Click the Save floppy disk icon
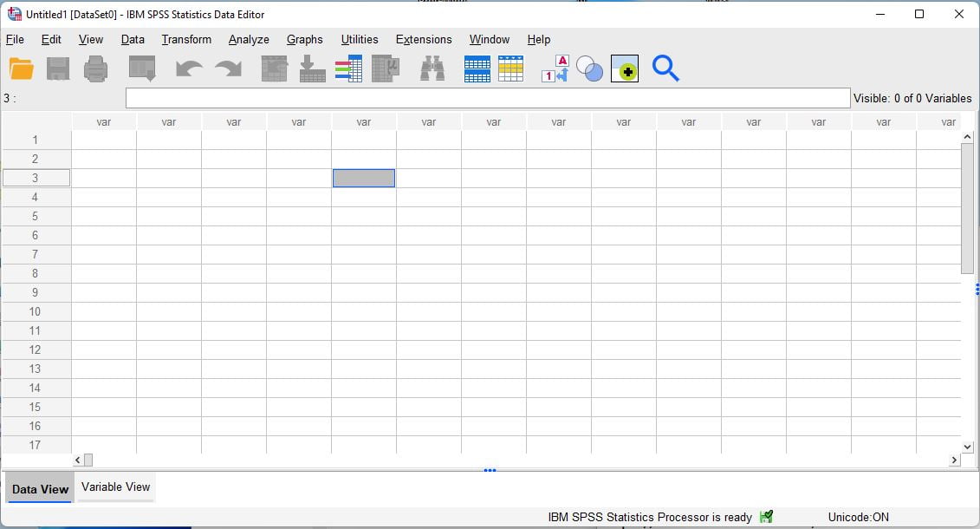Viewport: 980px width, 529px height. (x=58, y=69)
